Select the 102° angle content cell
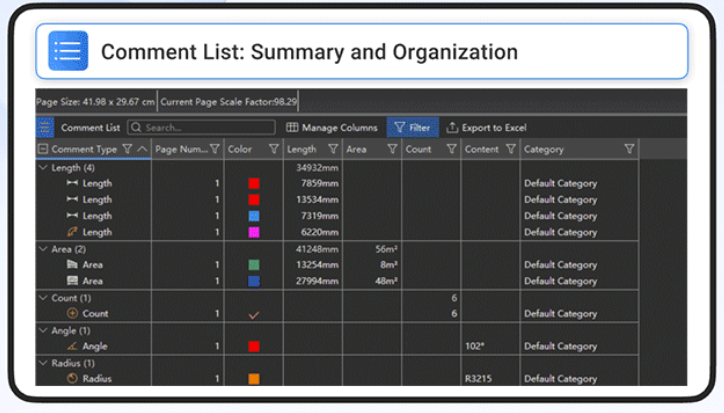 point(475,346)
